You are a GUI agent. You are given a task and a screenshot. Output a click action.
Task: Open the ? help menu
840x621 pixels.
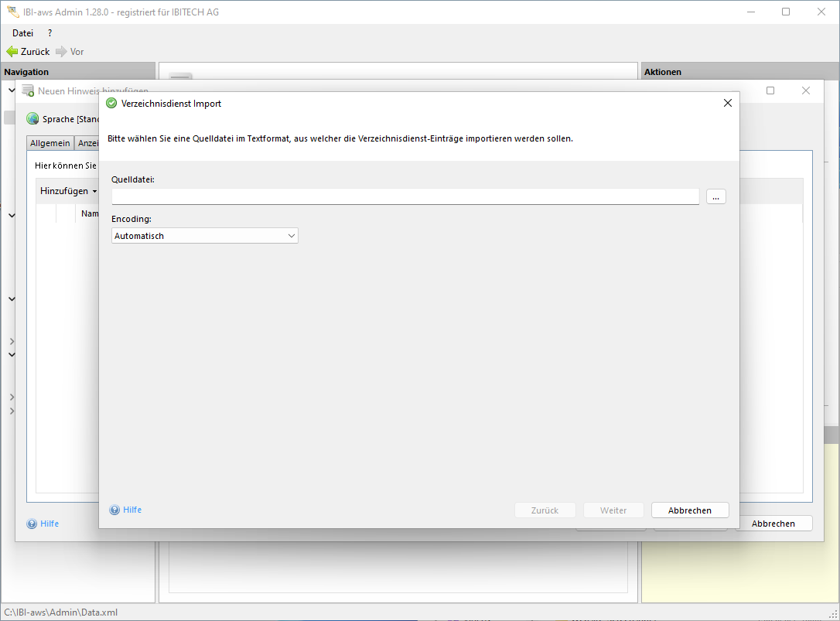[x=50, y=33]
